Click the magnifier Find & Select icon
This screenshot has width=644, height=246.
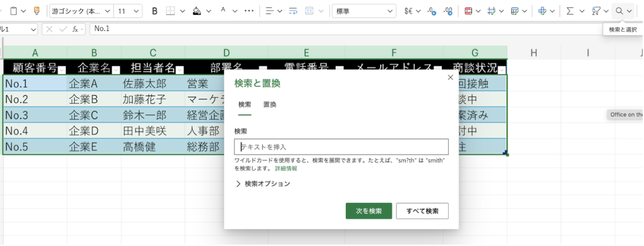pos(619,11)
